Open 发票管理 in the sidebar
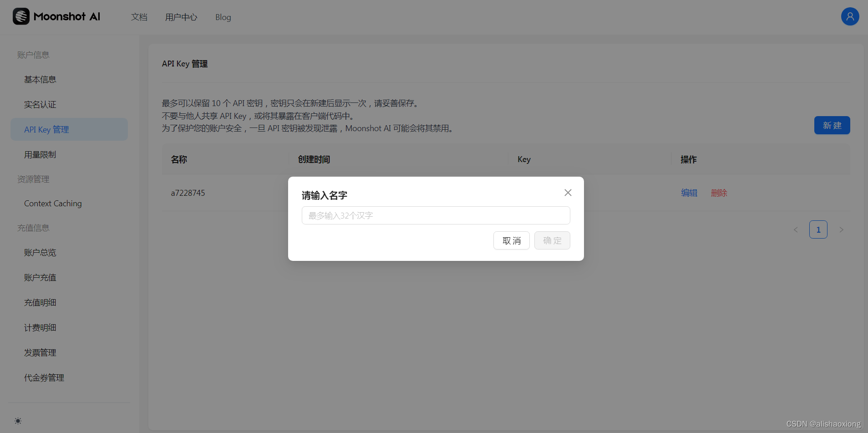The height and width of the screenshot is (433, 868). (x=69, y=352)
